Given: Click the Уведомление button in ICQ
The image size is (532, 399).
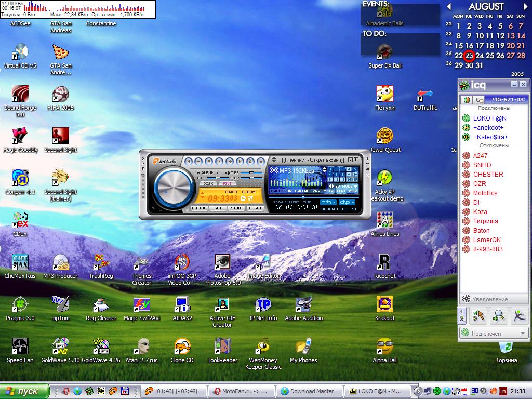Looking at the screenshot, I should pos(494,299).
